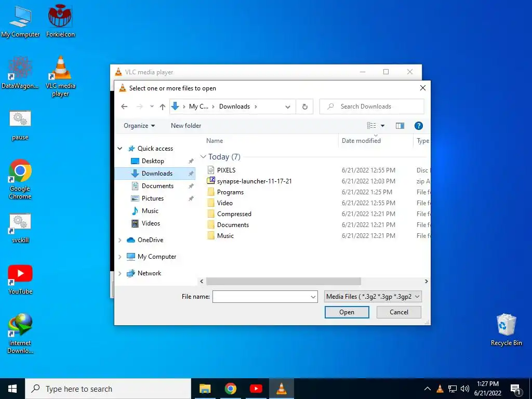
Task: Click the Open button
Action: click(x=347, y=312)
